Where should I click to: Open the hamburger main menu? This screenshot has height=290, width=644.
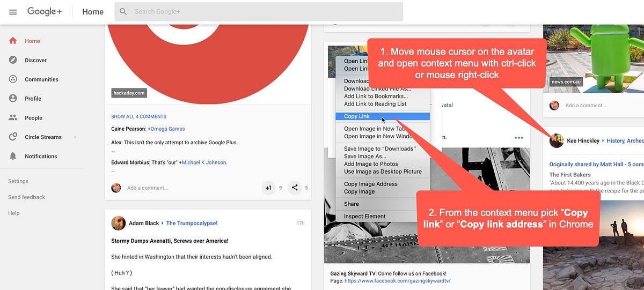click(x=13, y=12)
